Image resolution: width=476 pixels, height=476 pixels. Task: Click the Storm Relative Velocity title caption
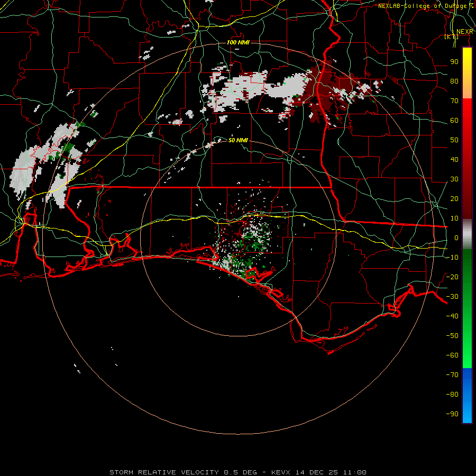click(x=237, y=472)
